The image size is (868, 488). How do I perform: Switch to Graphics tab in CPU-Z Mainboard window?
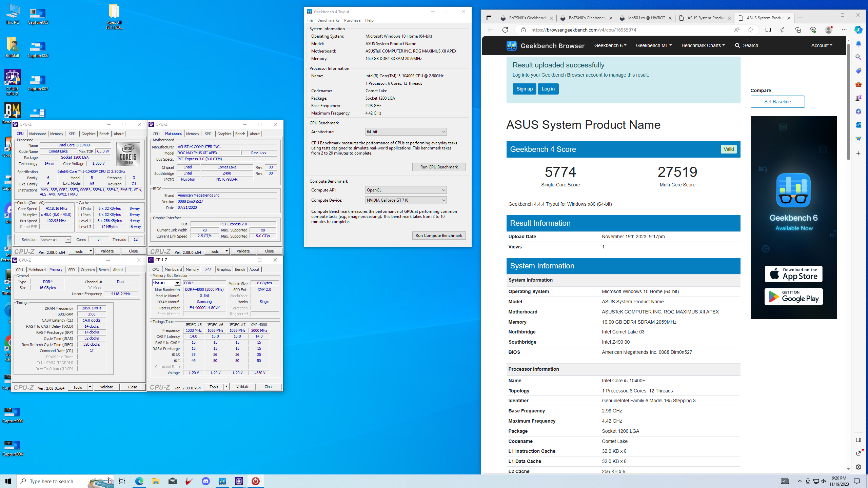click(224, 134)
